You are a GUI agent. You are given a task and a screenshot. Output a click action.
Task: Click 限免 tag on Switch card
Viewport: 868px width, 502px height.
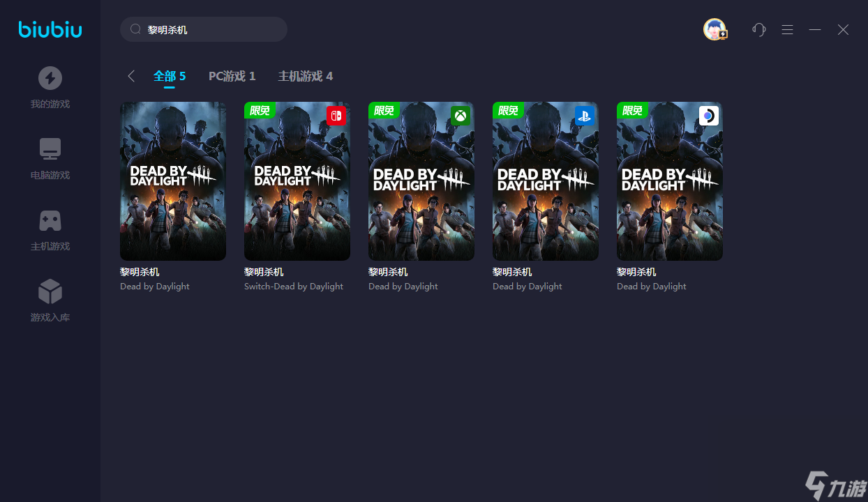(x=260, y=110)
